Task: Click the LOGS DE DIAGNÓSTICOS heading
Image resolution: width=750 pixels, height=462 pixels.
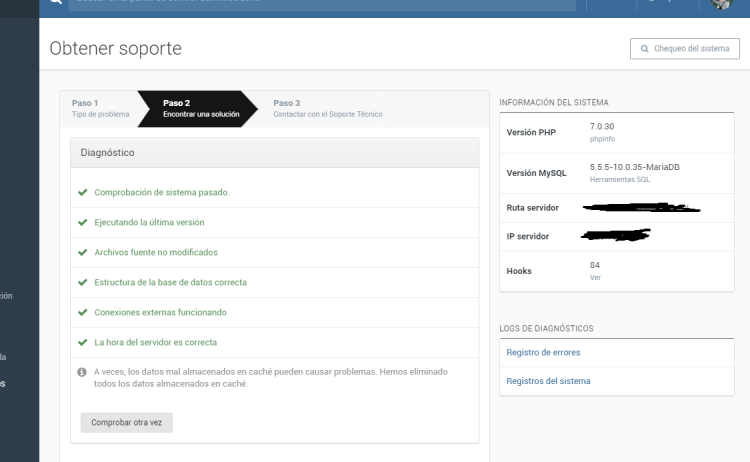Action: (546, 329)
